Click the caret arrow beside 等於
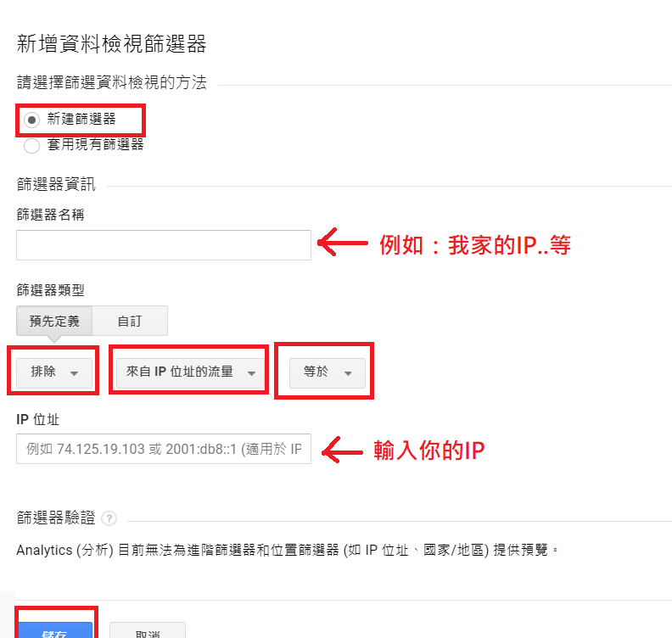 point(348,373)
